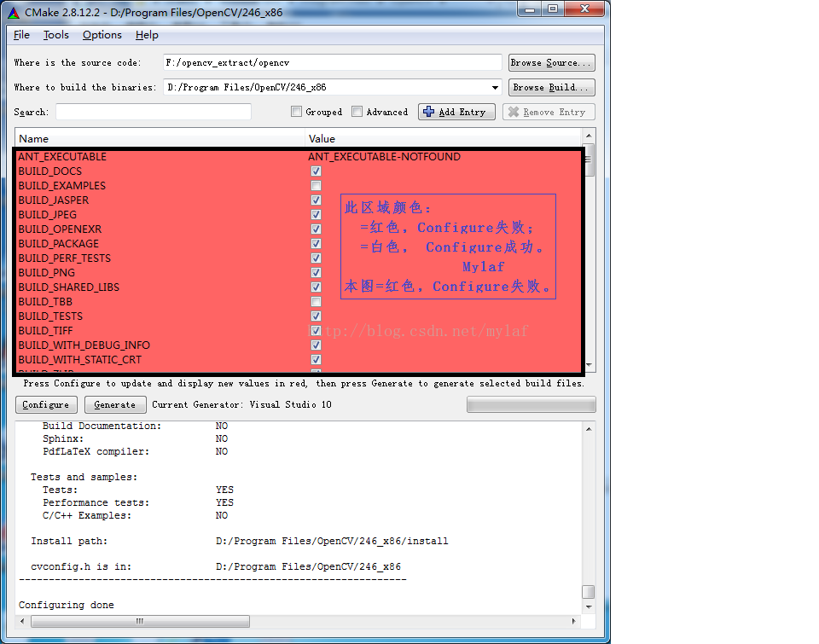
Task: Click the ANT_EXECUTABLE-NOTFOUND value cell
Action: [x=385, y=157]
